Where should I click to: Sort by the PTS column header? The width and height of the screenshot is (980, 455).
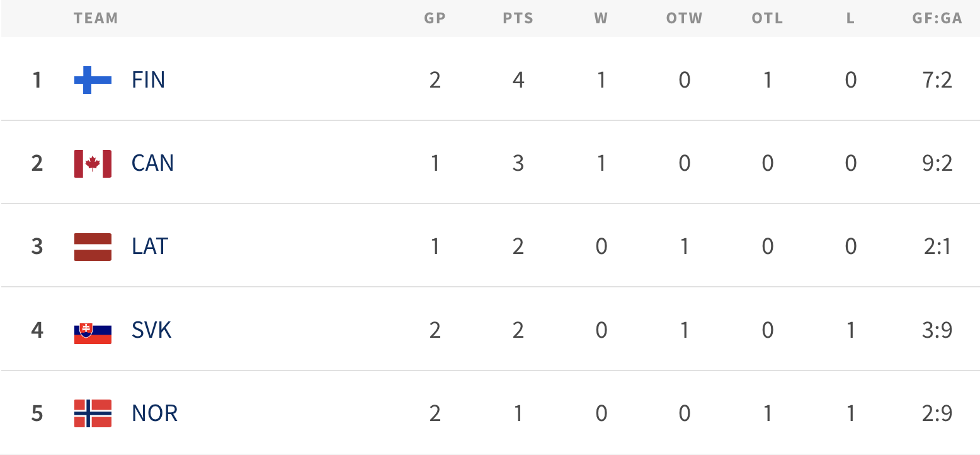coord(518,18)
